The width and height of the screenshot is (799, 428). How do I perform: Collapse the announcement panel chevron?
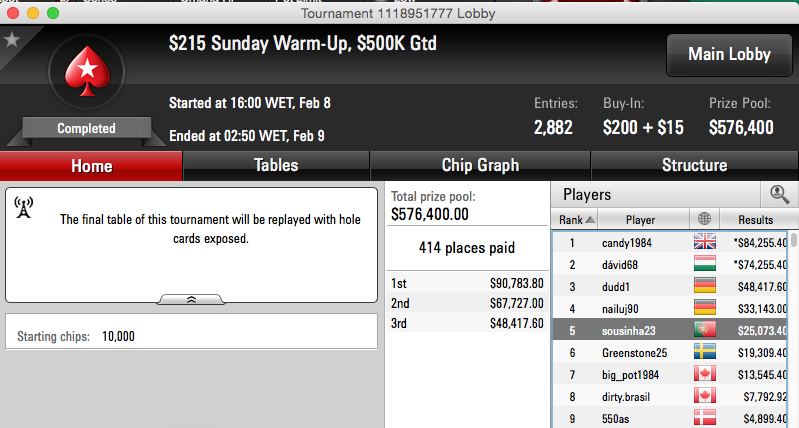(191, 300)
